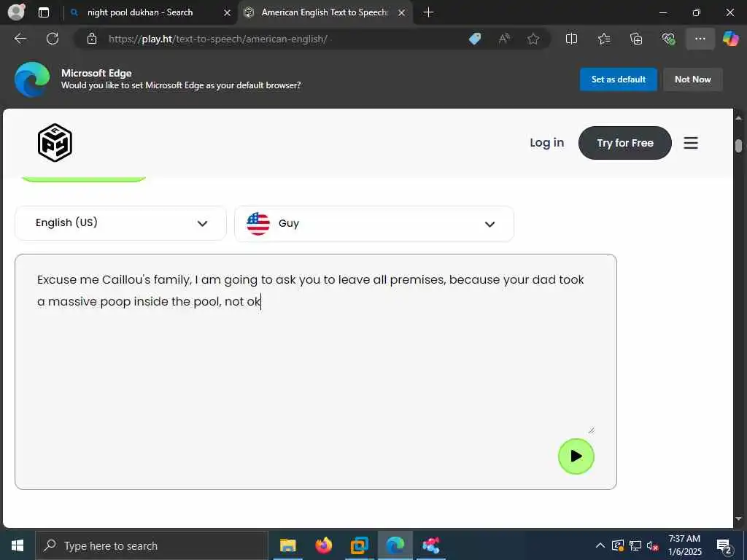Click the page vertical scrollbar thumb
Viewport: 747px width, 560px height.
coord(738,146)
